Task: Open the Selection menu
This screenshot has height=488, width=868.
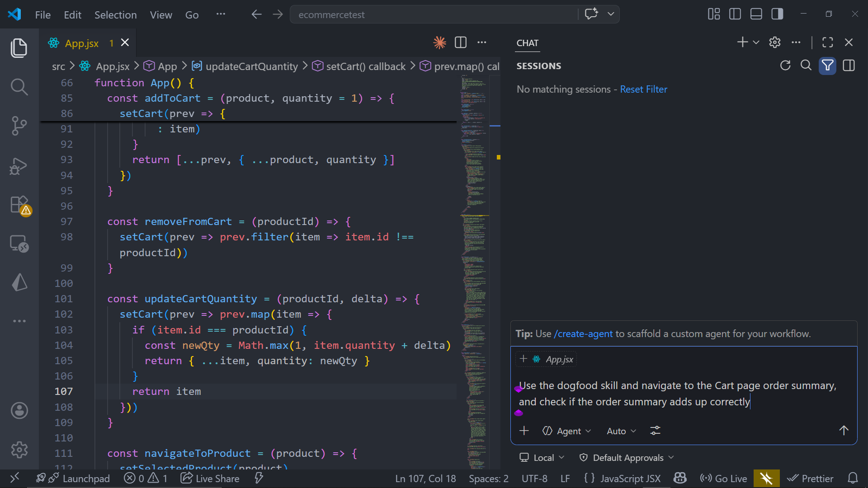Action: pyautogui.click(x=115, y=15)
